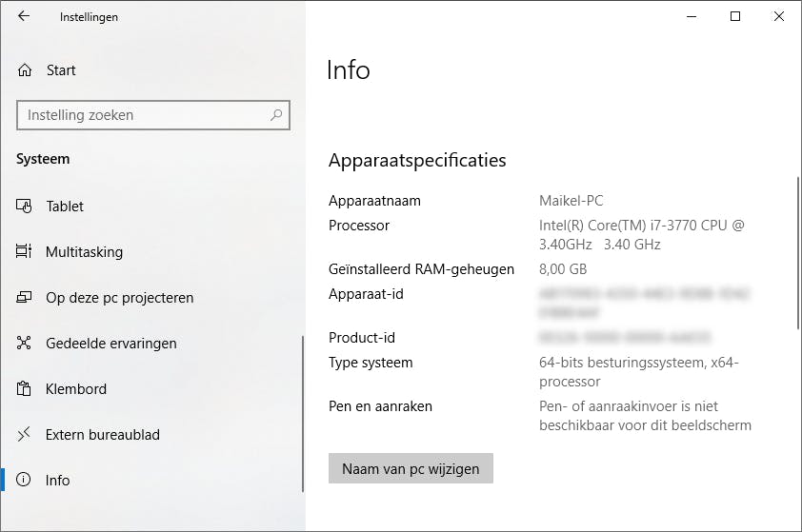This screenshot has height=532, width=802.
Task: Open the Multitasking settings page
Action: click(84, 252)
